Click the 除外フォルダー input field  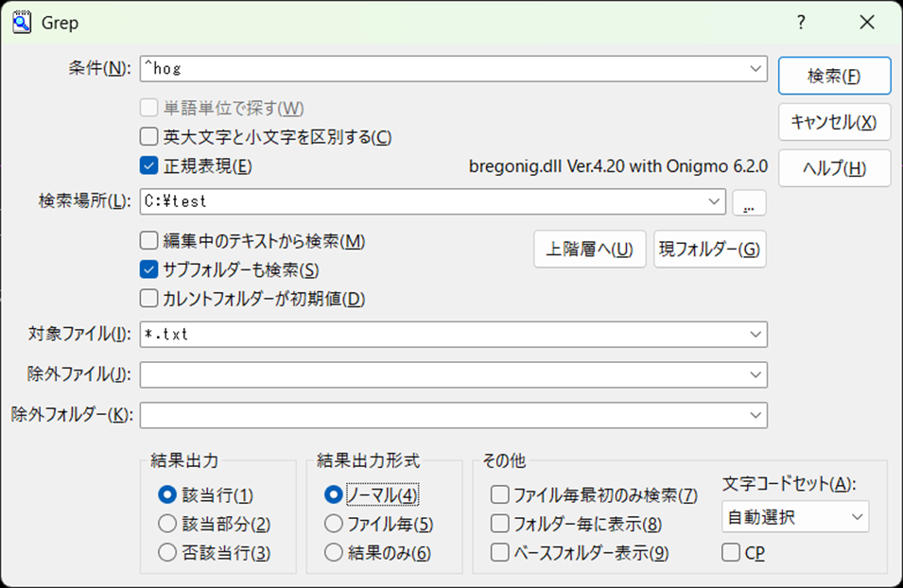pos(444,415)
